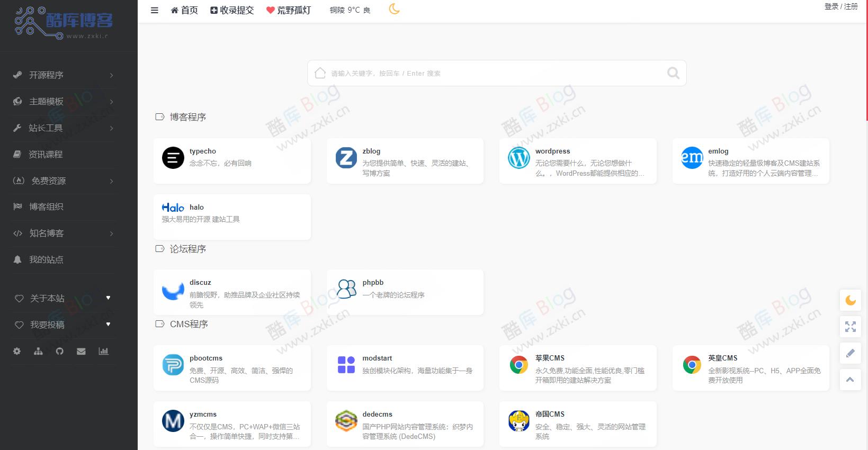Click the 英皇CMS chrome-style icon

[x=692, y=365]
